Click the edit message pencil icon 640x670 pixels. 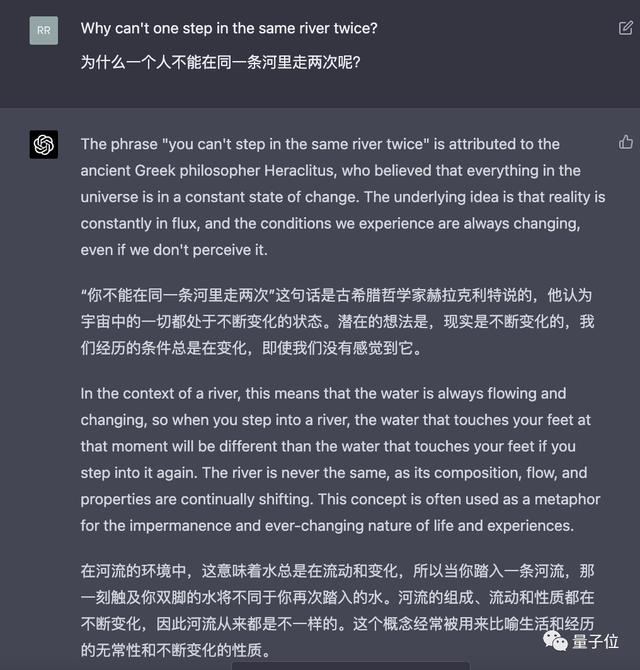[x=626, y=28]
